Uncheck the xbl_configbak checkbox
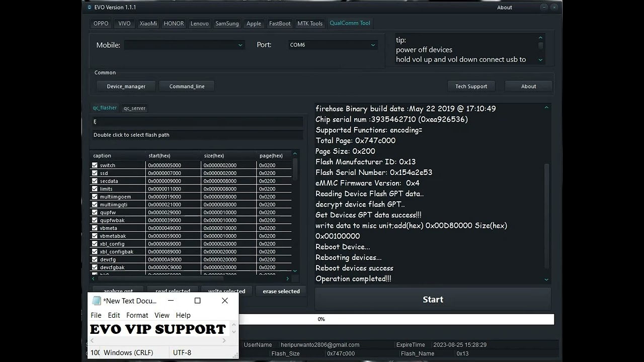The width and height of the screenshot is (644, 362). pyautogui.click(x=95, y=251)
